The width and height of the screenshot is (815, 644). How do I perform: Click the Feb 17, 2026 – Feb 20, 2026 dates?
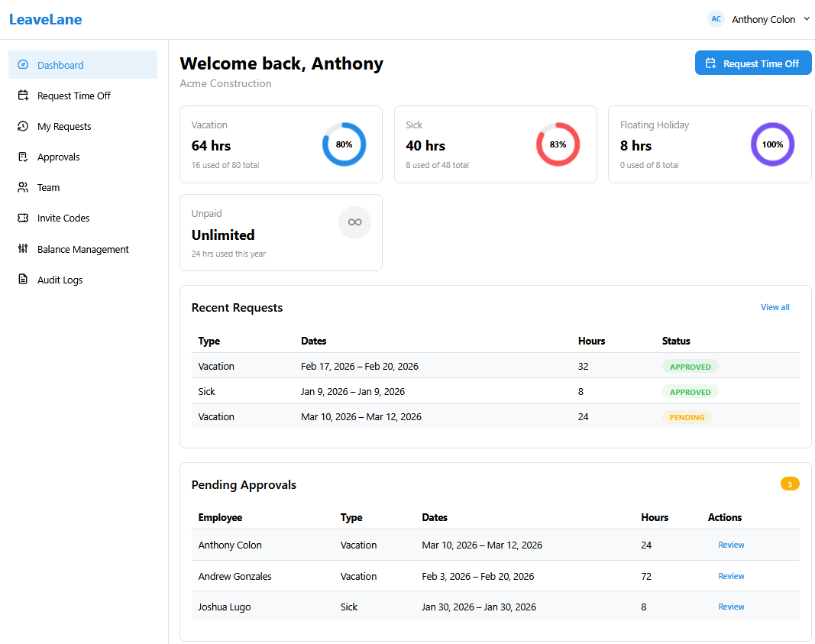tap(360, 367)
